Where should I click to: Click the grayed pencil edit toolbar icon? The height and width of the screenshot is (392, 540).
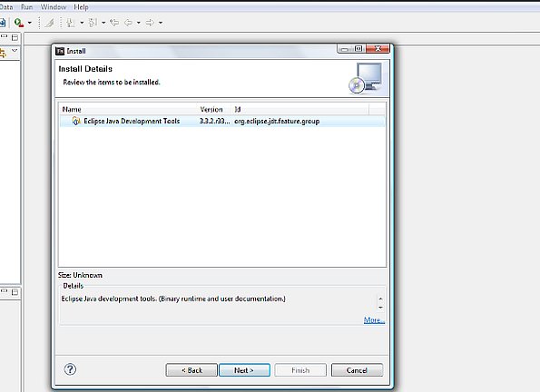50,23
